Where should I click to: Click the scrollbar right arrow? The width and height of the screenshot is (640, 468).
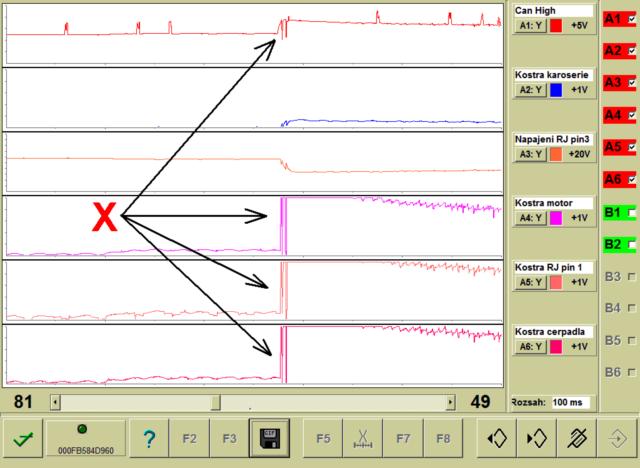(x=450, y=402)
